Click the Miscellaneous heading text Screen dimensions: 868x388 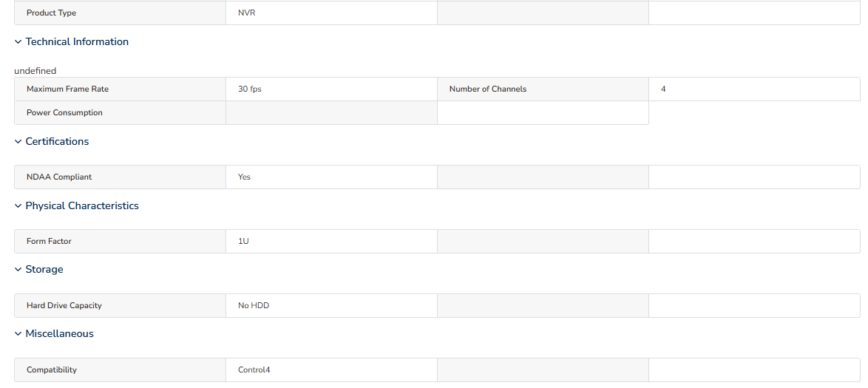click(x=59, y=334)
